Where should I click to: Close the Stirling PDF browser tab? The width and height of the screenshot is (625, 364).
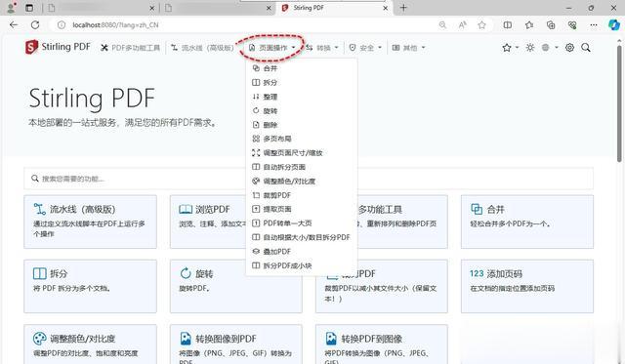[386, 8]
